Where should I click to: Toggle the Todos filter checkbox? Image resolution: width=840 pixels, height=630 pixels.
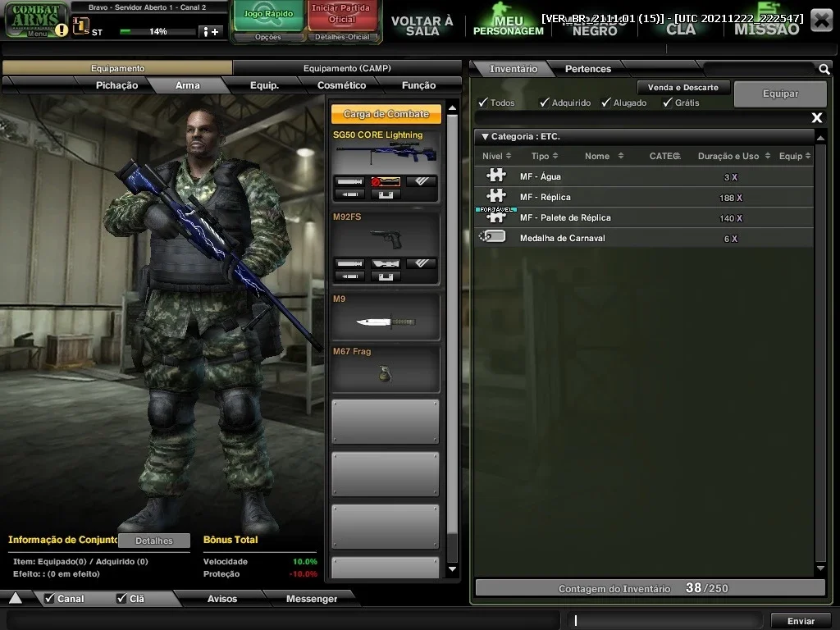(x=483, y=102)
